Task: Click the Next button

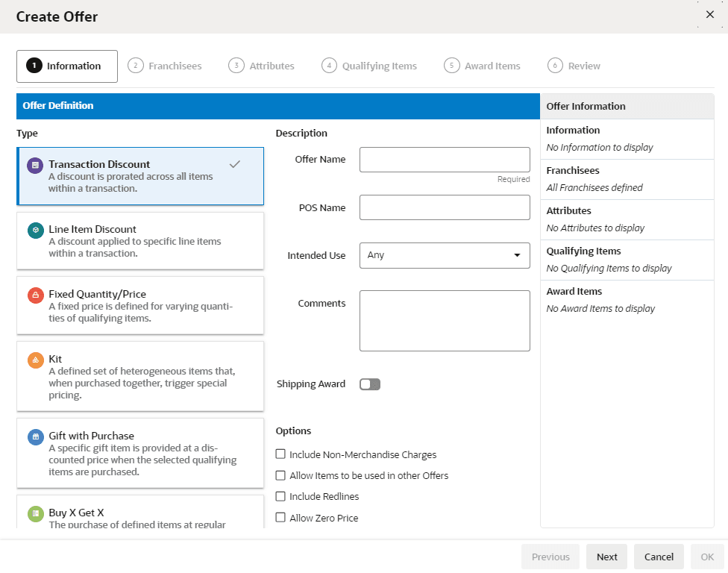Action: (607, 557)
